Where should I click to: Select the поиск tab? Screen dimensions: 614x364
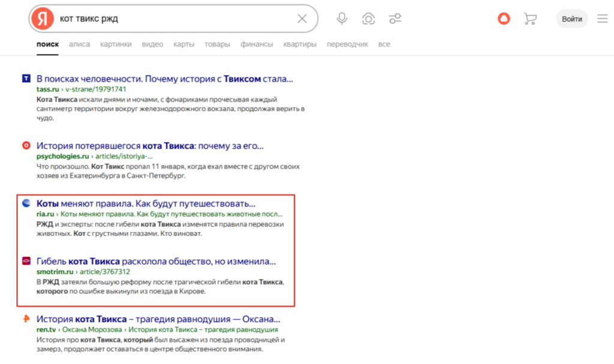[x=47, y=44]
